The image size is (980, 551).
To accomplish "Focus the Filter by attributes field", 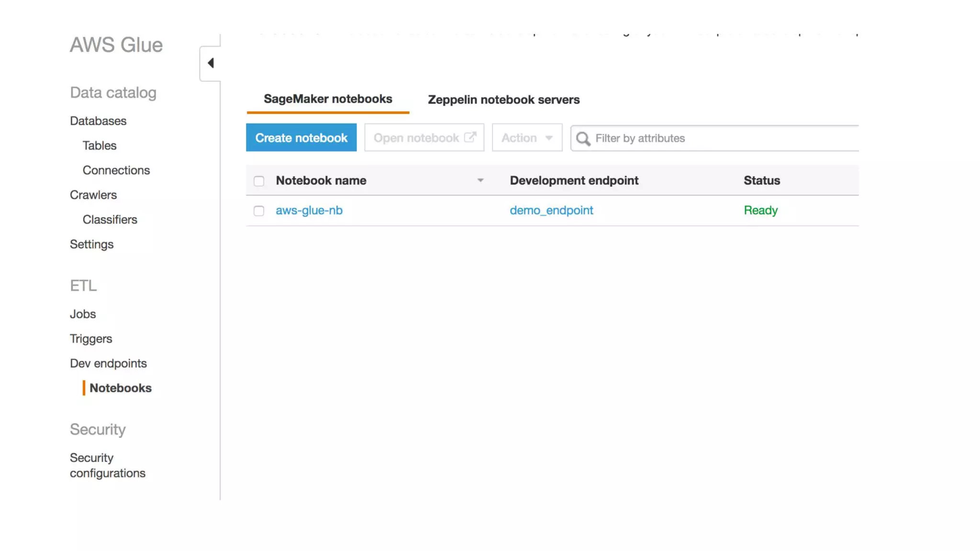I will [718, 138].
